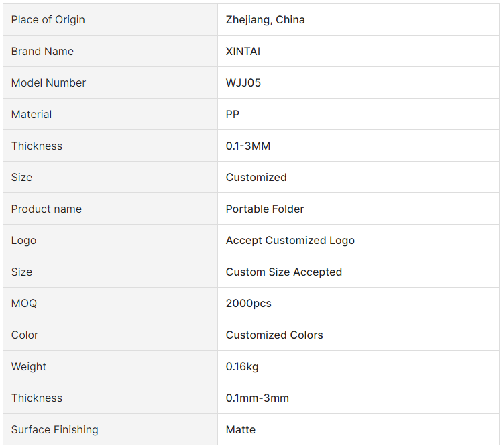Screen dimensions: 503x448
Task: Click the Material label cell
Action: (111, 114)
